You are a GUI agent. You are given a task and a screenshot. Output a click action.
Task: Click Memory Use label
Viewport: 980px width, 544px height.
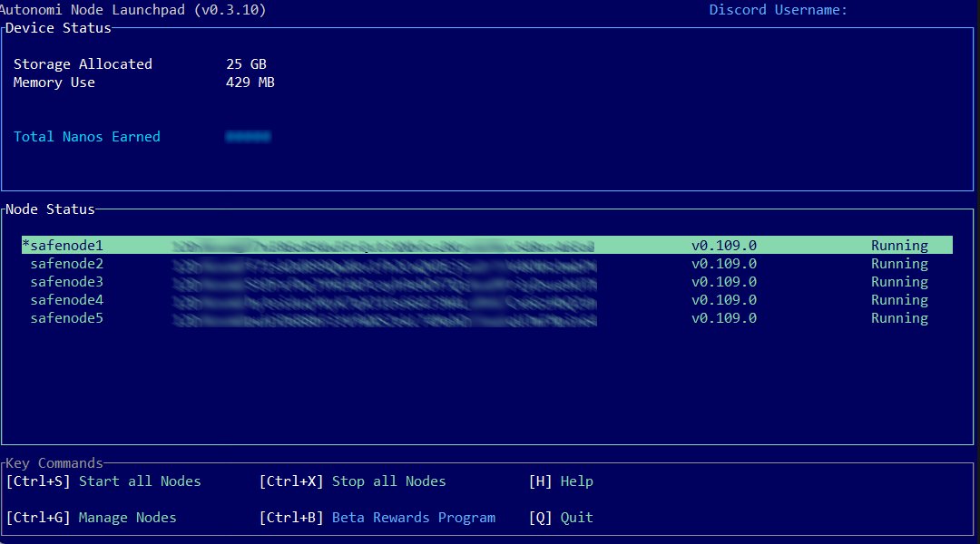[54, 83]
